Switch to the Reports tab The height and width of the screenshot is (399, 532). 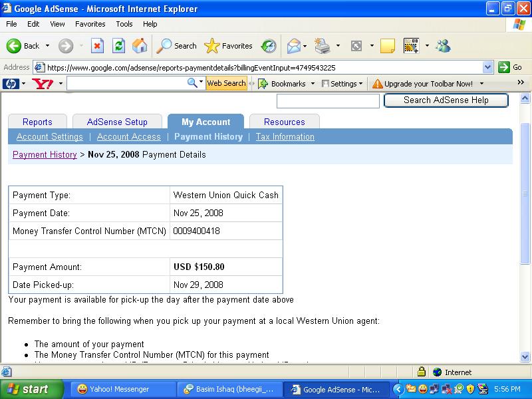[37, 122]
